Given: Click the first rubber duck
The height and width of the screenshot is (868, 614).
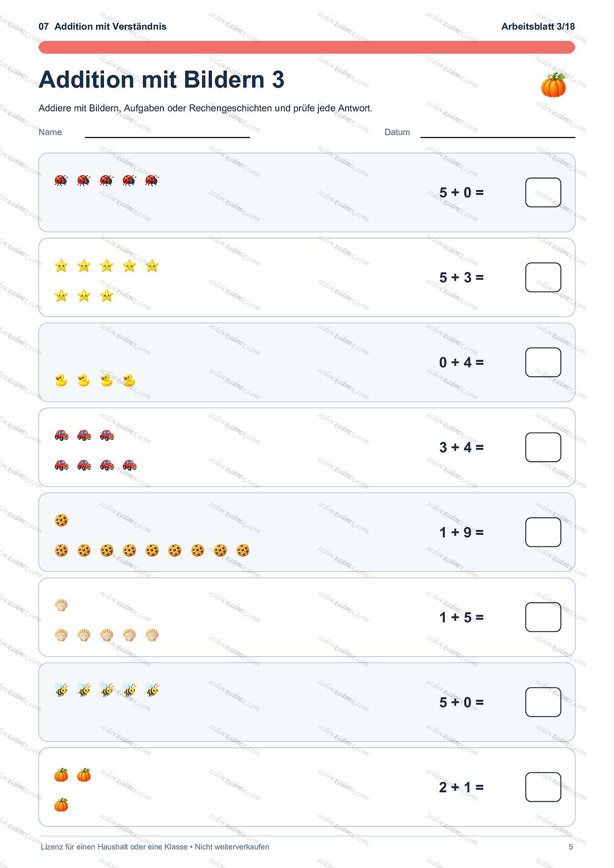Looking at the screenshot, I should (61, 380).
